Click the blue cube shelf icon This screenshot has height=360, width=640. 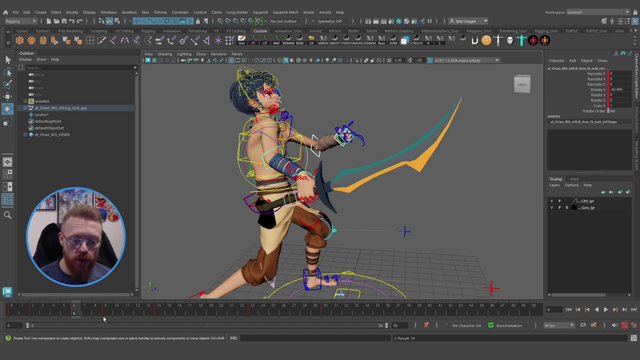coord(404,40)
